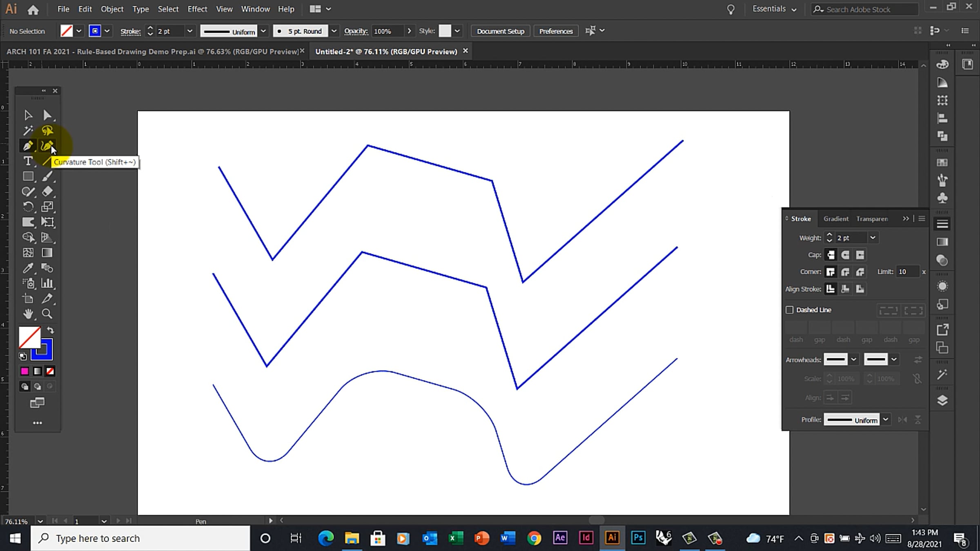Image resolution: width=980 pixels, height=551 pixels.
Task: Open the Effect menu
Action: 197,9
